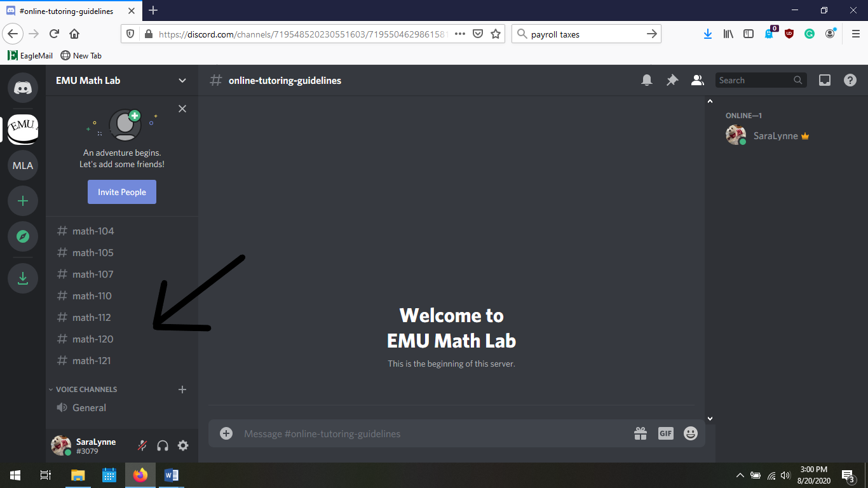Image resolution: width=868 pixels, height=488 pixels.
Task: Click the Download Apps icon
Action: coord(23,278)
